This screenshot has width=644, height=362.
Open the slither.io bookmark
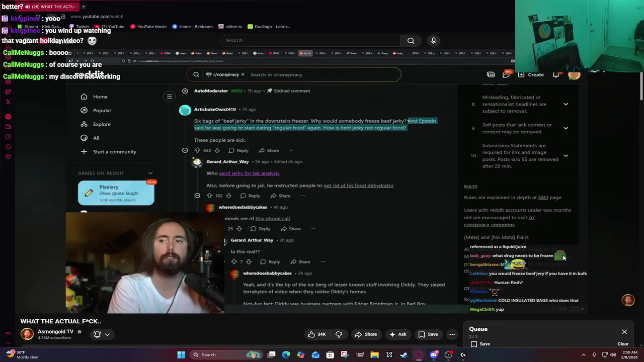pyautogui.click(x=230, y=27)
